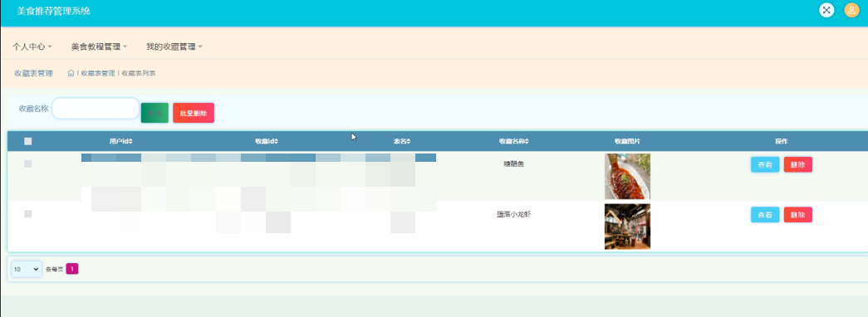Click the 收藏表管理 page heading
Image resolution: width=868 pixels, height=317 pixels.
click(x=34, y=73)
